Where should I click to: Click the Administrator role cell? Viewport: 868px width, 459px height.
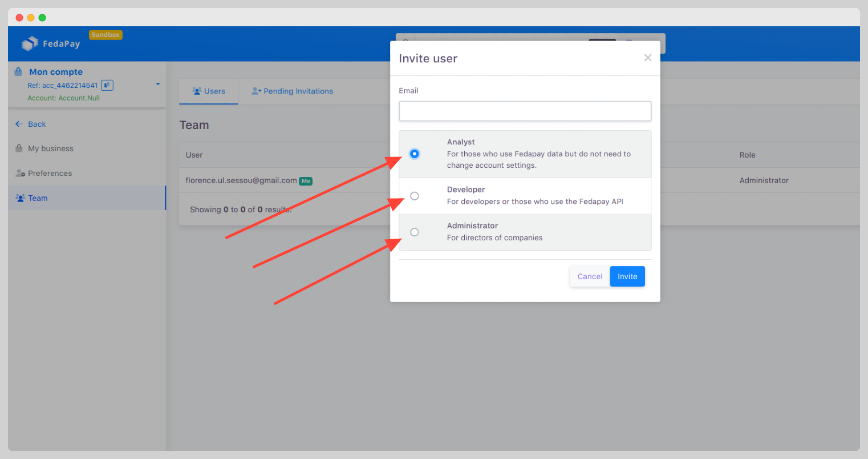pos(764,180)
